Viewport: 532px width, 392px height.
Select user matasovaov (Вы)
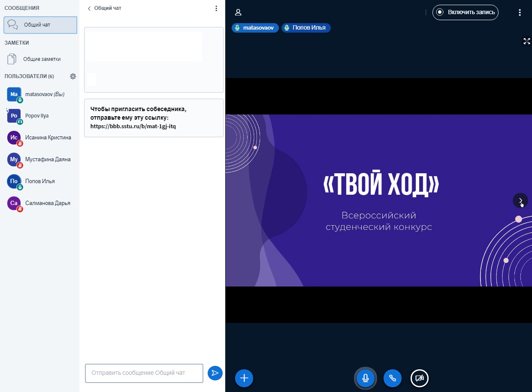click(x=40, y=94)
